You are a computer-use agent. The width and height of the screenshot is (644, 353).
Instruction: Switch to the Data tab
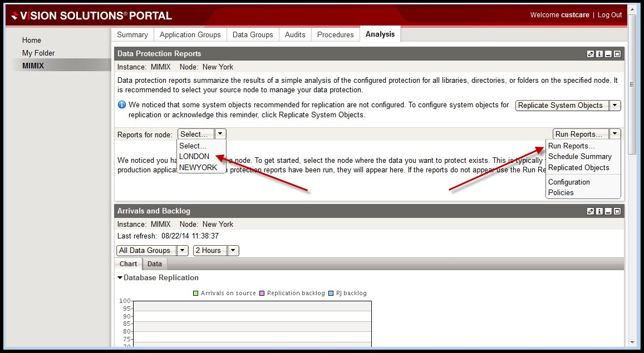coord(155,264)
